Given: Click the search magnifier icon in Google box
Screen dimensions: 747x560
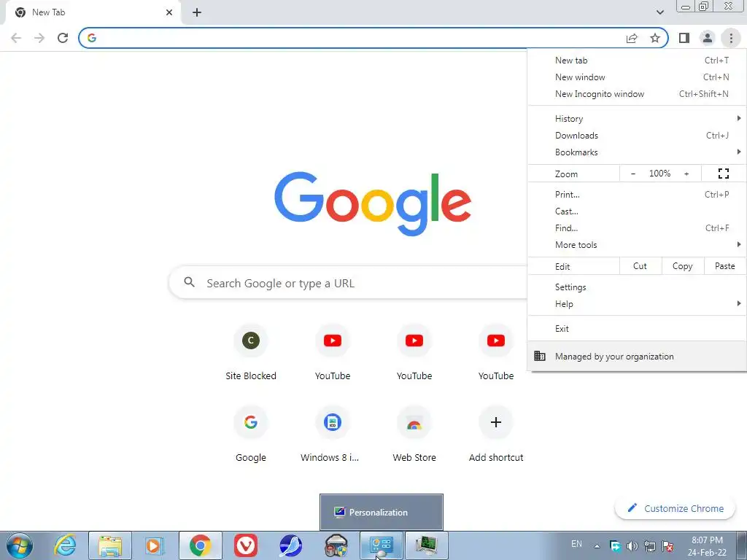Looking at the screenshot, I should [189, 282].
